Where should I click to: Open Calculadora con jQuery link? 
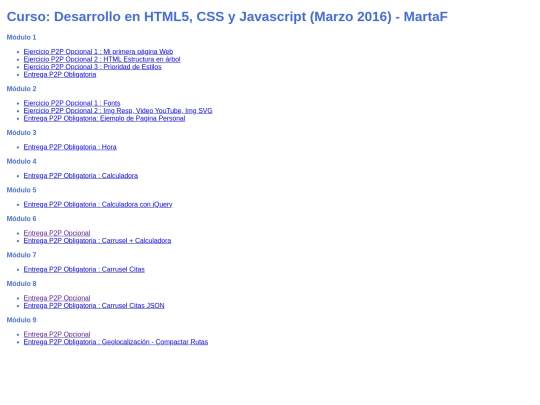(98, 204)
